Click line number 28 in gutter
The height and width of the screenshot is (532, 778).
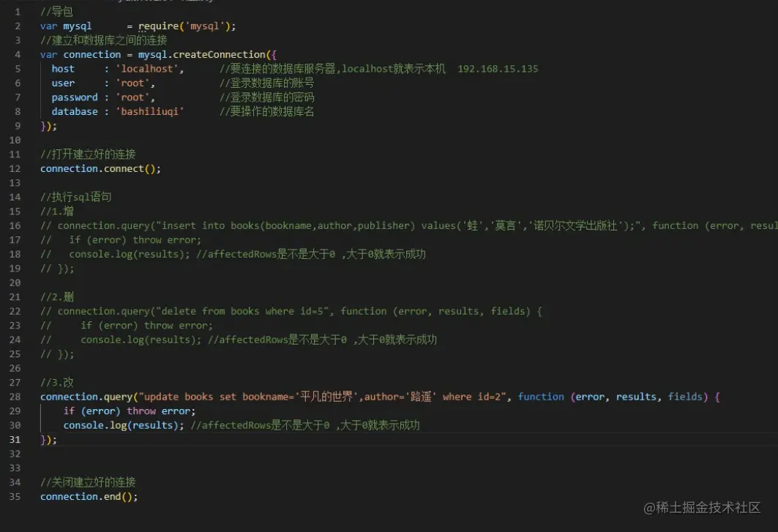(x=15, y=397)
